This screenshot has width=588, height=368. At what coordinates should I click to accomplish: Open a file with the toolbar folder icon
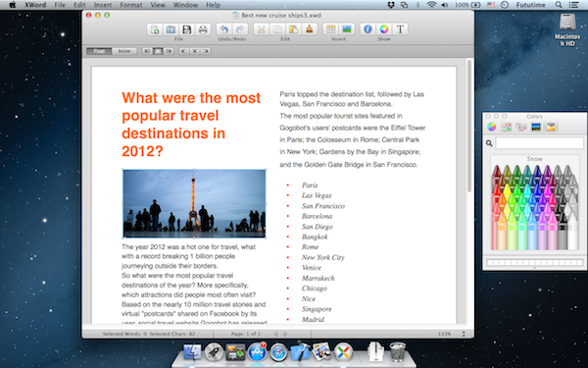[x=171, y=29]
